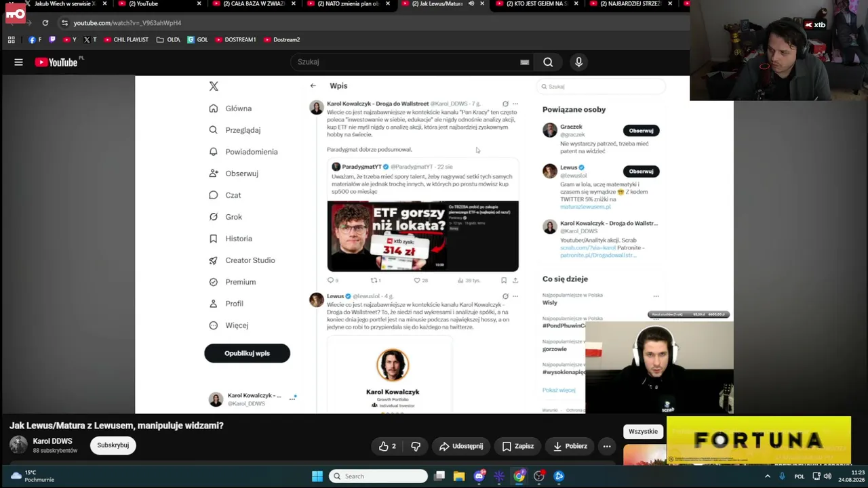
Task: Open Profil in the X sidebar
Action: click(x=226, y=304)
